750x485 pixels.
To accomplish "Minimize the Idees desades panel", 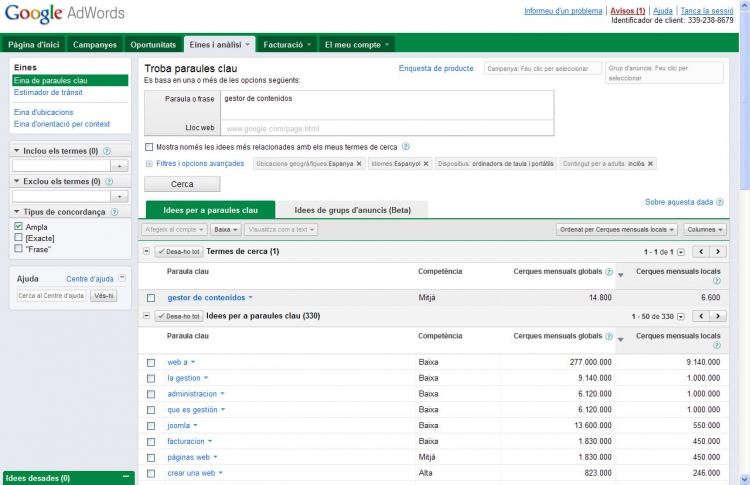I will tap(126, 477).
